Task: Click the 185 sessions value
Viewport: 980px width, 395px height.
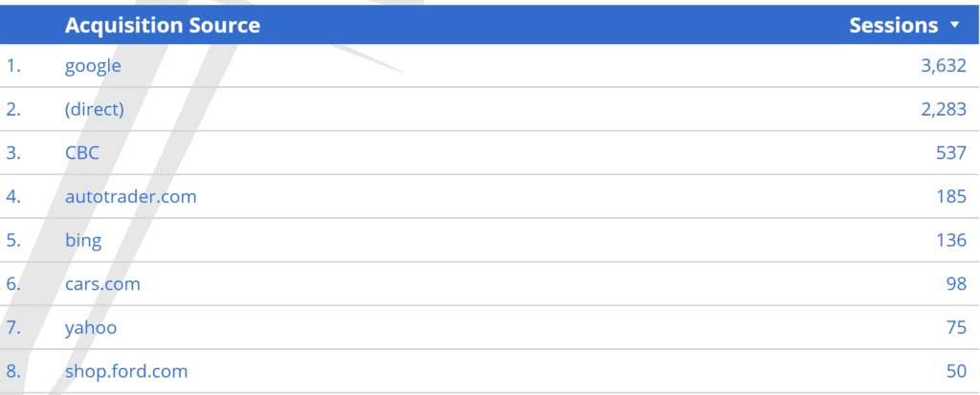Action: [951, 197]
